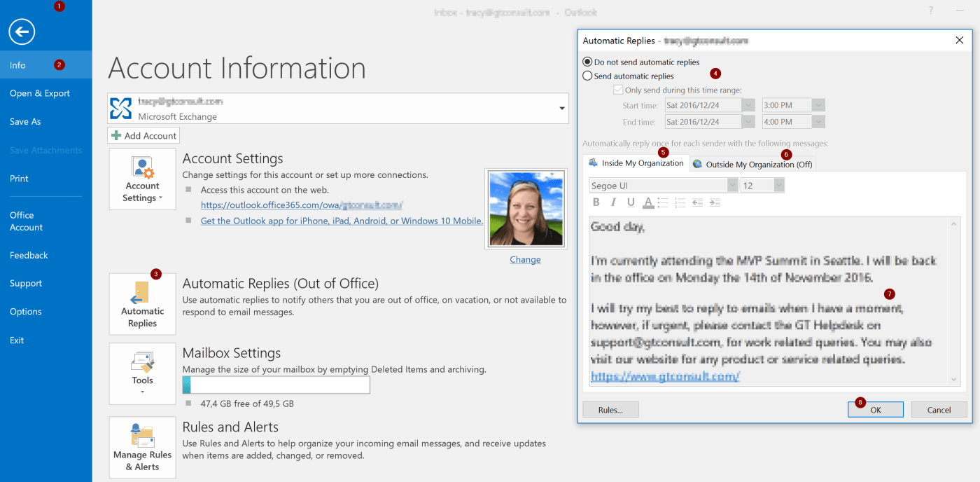Click the Account Settings icon button
Viewport: 980px width, 482px height.
[142, 179]
